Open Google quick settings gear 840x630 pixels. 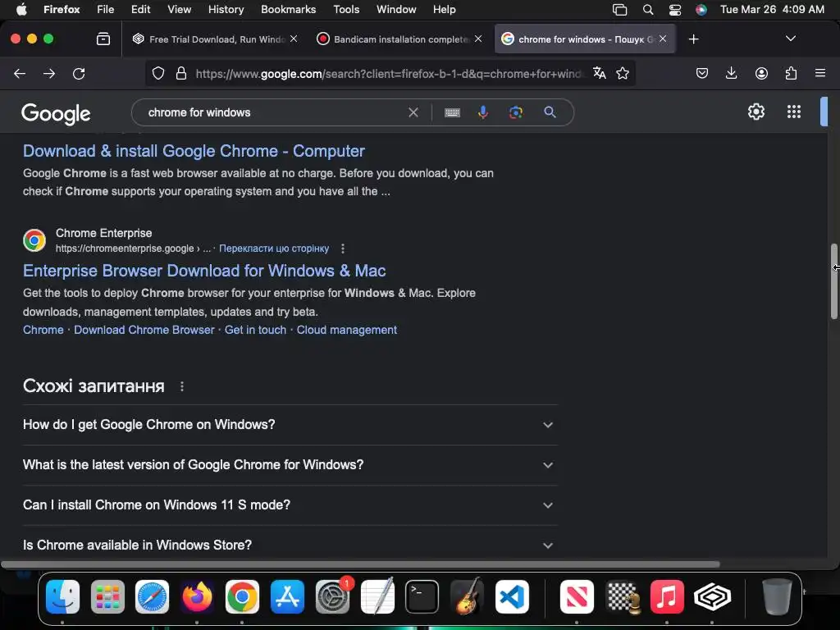click(x=756, y=112)
